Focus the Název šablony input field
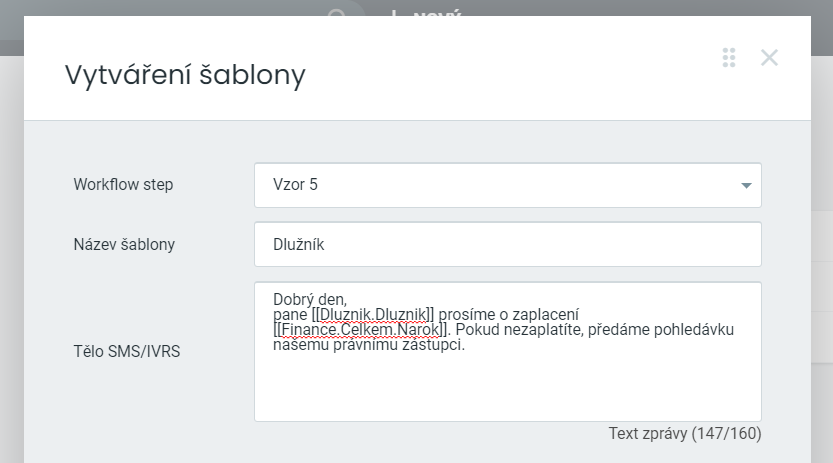833x463 pixels. point(507,244)
